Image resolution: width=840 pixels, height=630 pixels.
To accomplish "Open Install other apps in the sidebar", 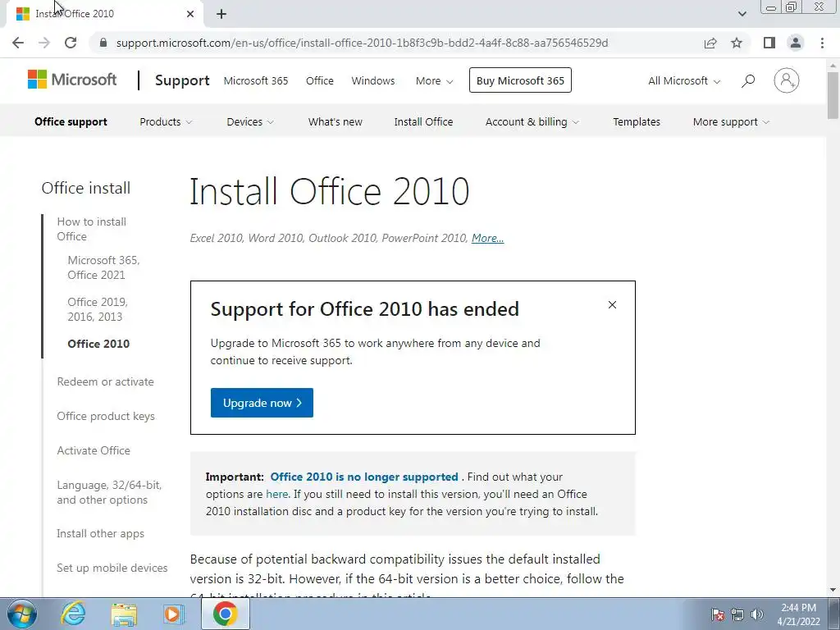I will tap(101, 533).
